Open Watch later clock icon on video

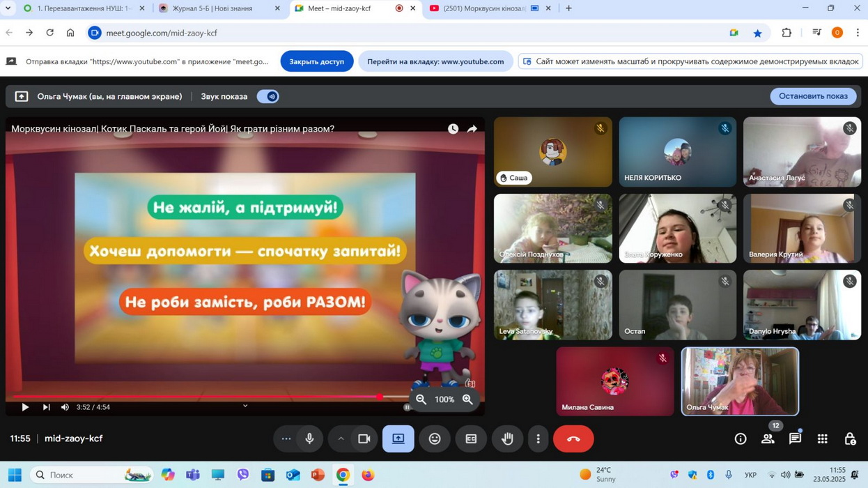(x=453, y=129)
